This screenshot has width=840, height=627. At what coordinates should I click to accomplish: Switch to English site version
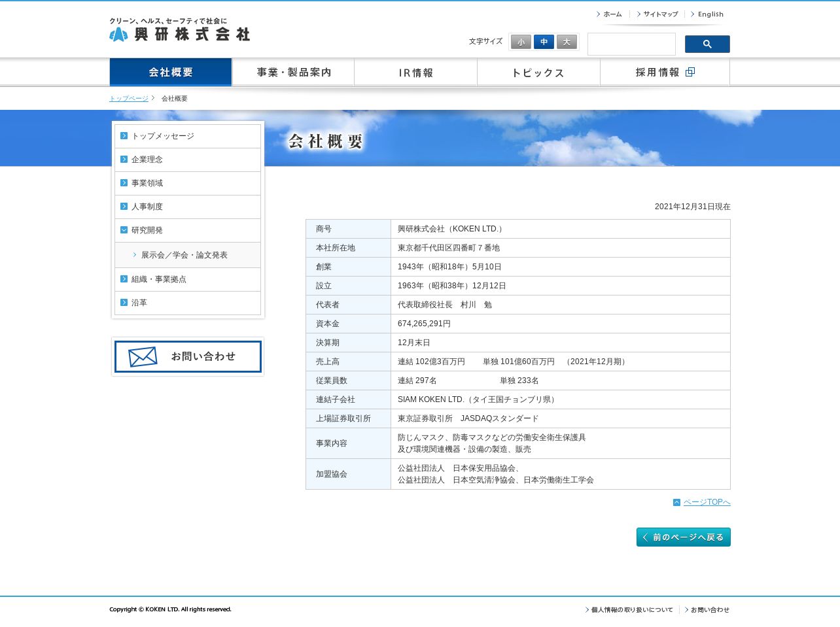coord(708,14)
